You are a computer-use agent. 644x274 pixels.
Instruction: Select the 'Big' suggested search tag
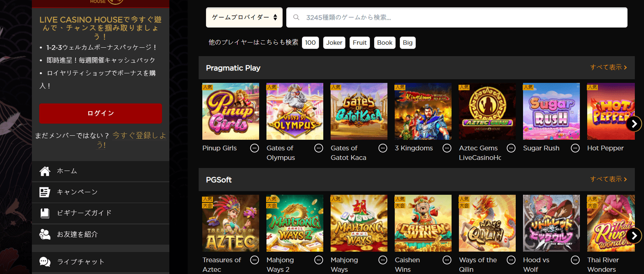(x=408, y=43)
